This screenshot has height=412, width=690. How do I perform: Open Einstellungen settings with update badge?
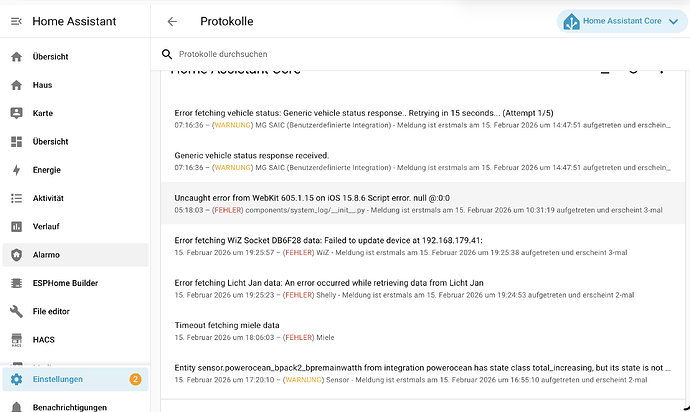(x=75, y=379)
